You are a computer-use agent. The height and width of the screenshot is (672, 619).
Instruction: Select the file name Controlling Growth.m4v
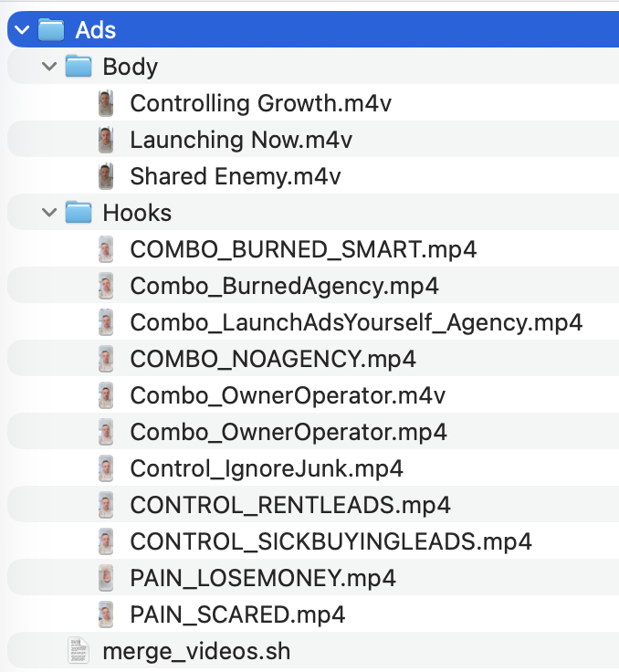[x=260, y=104]
